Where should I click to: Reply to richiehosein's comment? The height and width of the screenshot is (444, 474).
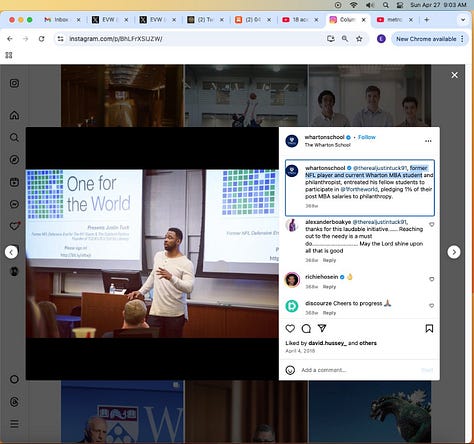coord(329,287)
